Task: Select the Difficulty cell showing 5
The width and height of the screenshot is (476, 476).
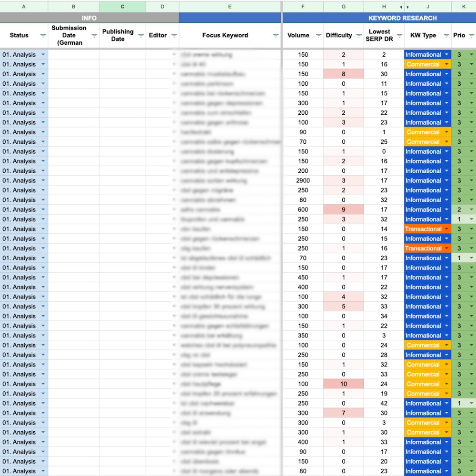Action: point(343,306)
